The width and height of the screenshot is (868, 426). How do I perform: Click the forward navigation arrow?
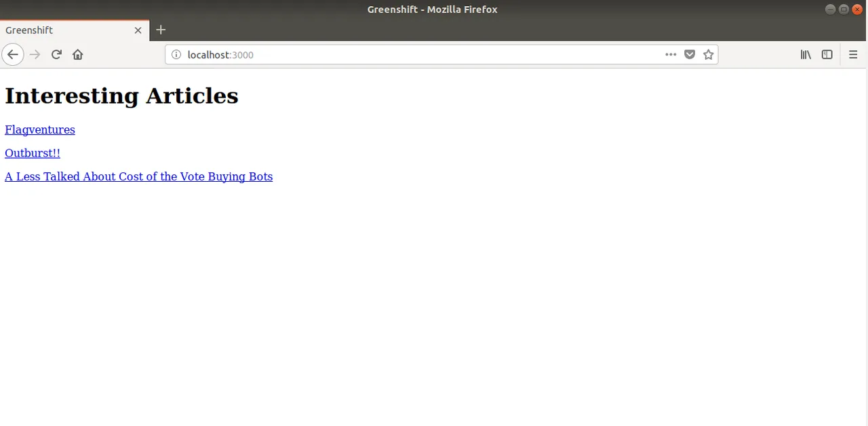point(35,54)
